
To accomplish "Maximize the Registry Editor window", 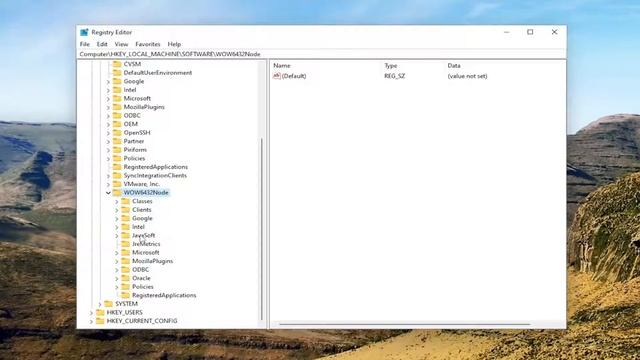I will (x=530, y=32).
